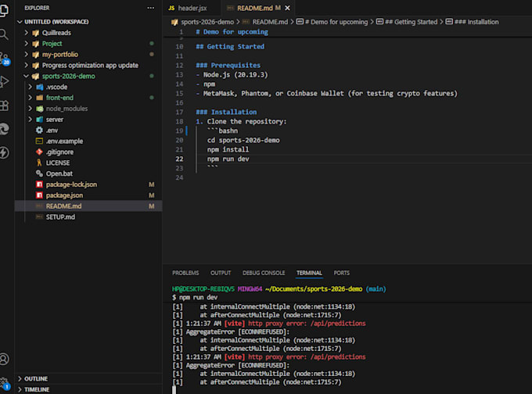Open package-lock.json in the explorer
532x394 pixels.
pos(71,184)
